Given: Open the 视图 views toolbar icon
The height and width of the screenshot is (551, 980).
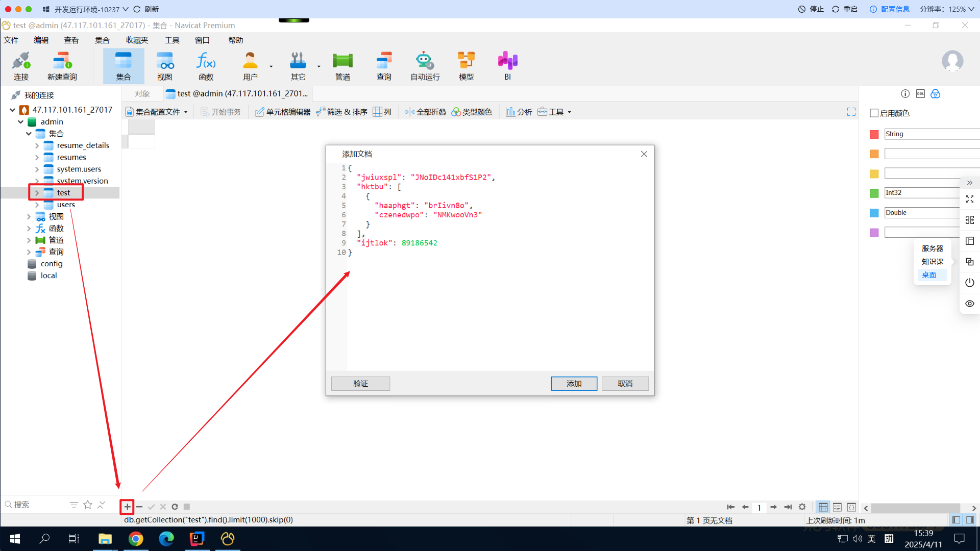Looking at the screenshot, I should [x=165, y=66].
